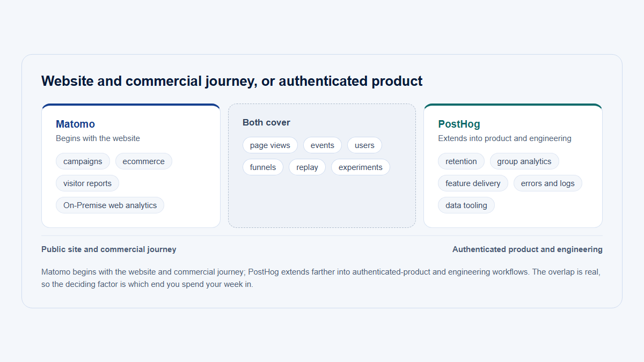The height and width of the screenshot is (362, 644).
Task: Click the feature delivery pill
Action: (473, 183)
